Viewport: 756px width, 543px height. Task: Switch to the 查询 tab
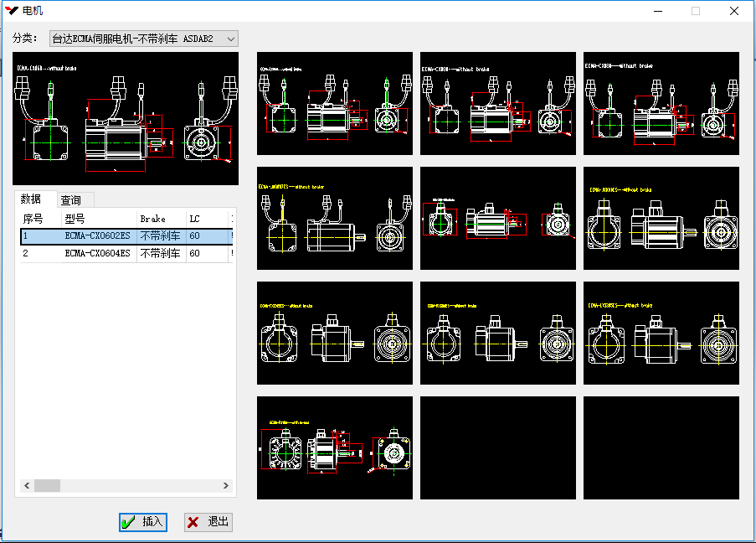point(71,200)
